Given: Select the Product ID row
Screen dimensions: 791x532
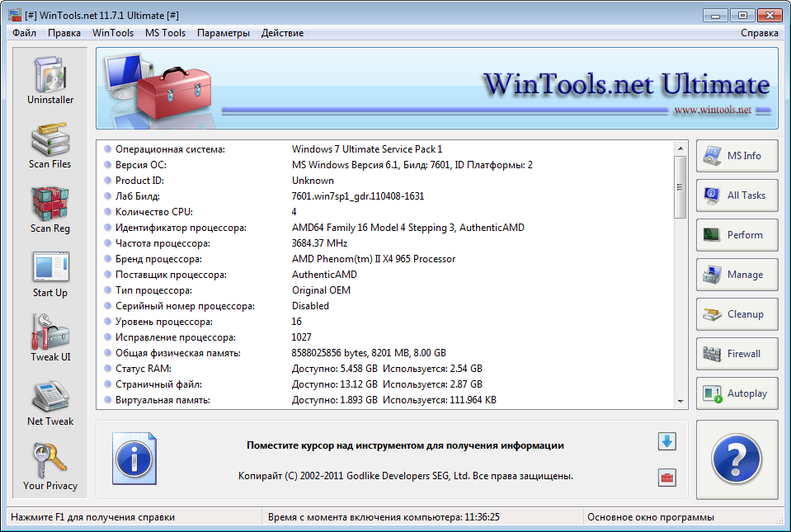Looking at the screenshot, I should point(386,181).
